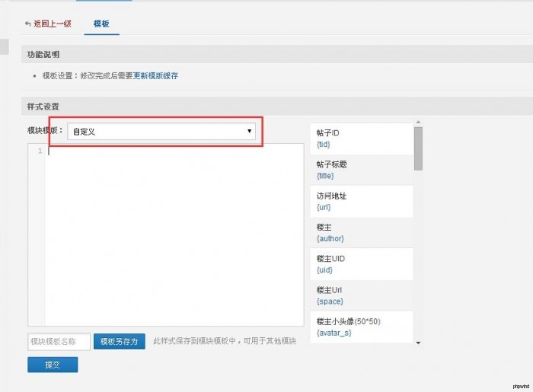Click line number 1 in editor gutter
The width and height of the screenshot is (533, 392).
pyautogui.click(x=39, y=151)
